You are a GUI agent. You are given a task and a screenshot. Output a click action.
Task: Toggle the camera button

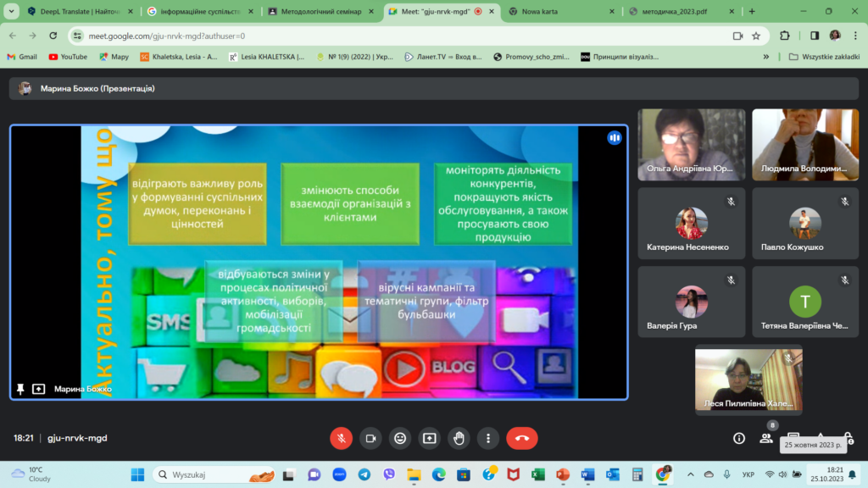click(370, 438)
